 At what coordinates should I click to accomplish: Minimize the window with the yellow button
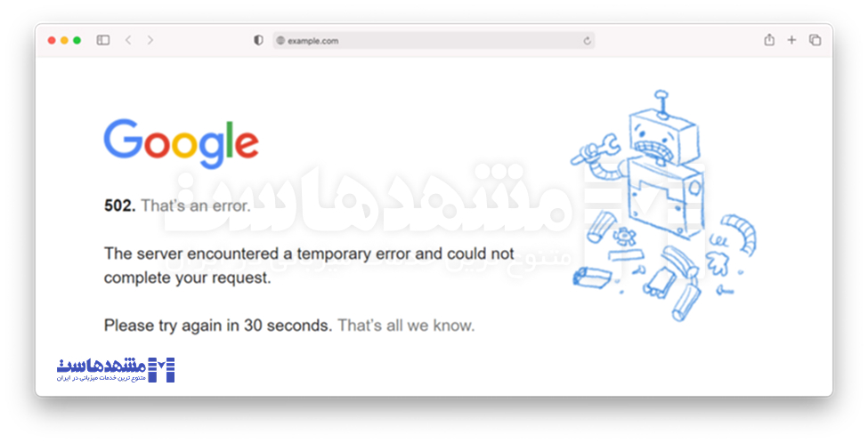(64, 40)
